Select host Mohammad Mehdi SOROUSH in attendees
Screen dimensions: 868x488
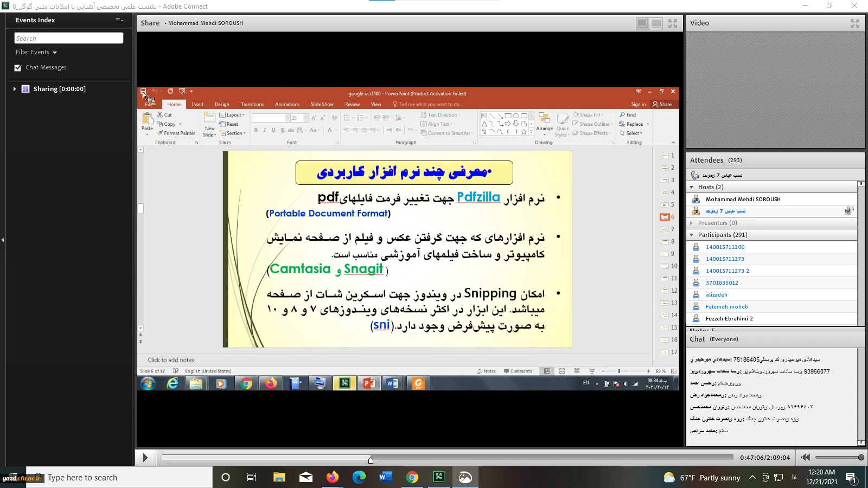click(743, 200)
